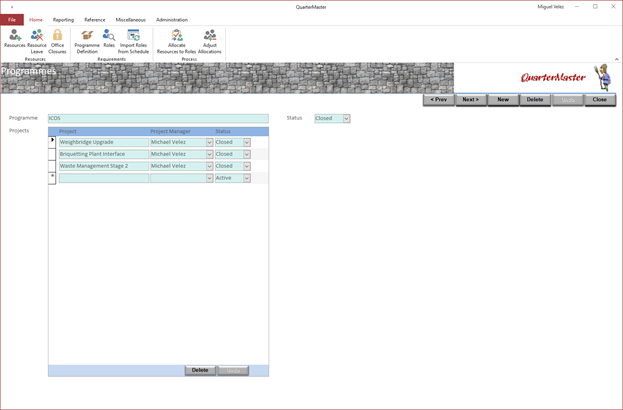Click the Miguel Velez account name

pos(550,7)
